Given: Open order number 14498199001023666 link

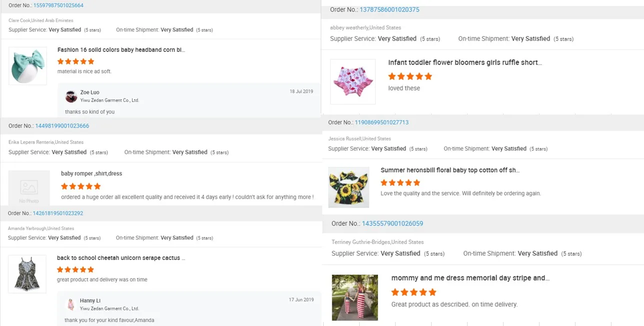Looking at the screenshot, I should coord(62,126).
